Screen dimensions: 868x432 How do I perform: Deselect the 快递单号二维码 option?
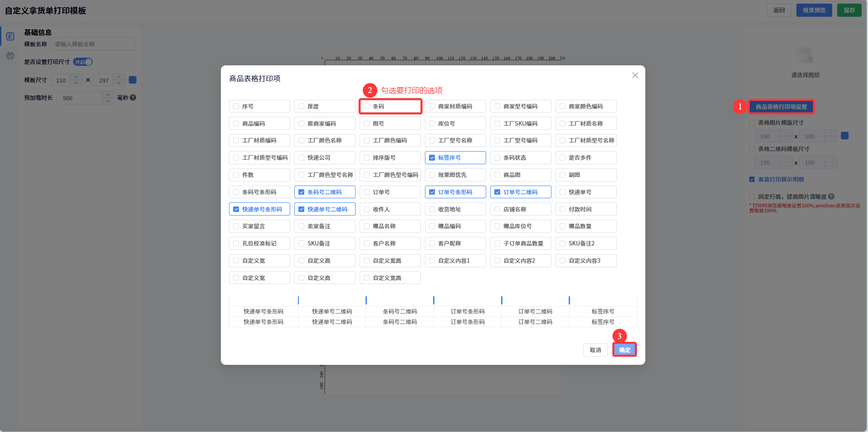[301, 209]
